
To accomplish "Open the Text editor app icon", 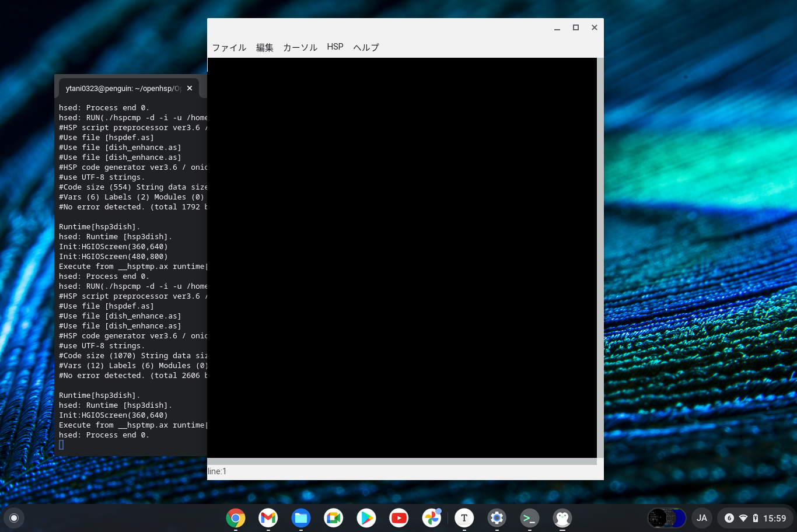I will click(x=464, y=518).
